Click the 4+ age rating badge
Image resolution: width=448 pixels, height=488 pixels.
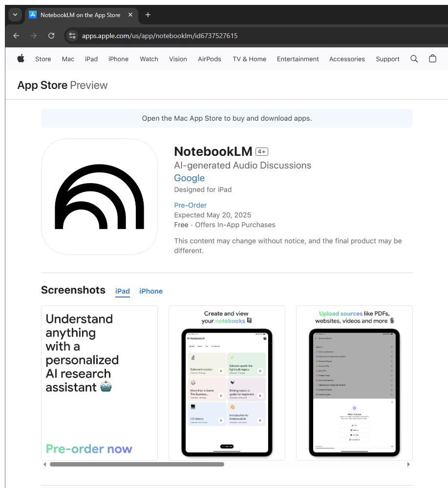point(262,151)
